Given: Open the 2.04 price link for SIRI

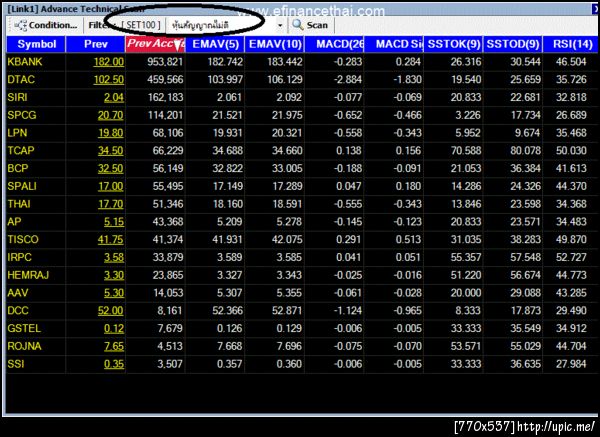Looking at the screenshot, I should 114,97.
